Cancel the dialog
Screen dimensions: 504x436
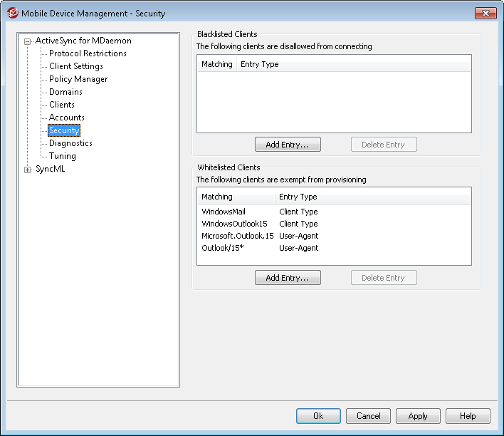click(368, 416)
